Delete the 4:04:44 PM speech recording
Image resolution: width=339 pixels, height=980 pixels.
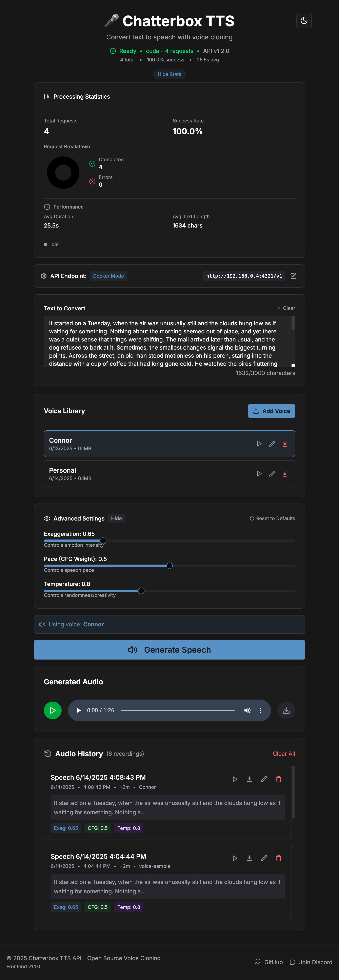(x=278, y=858)
